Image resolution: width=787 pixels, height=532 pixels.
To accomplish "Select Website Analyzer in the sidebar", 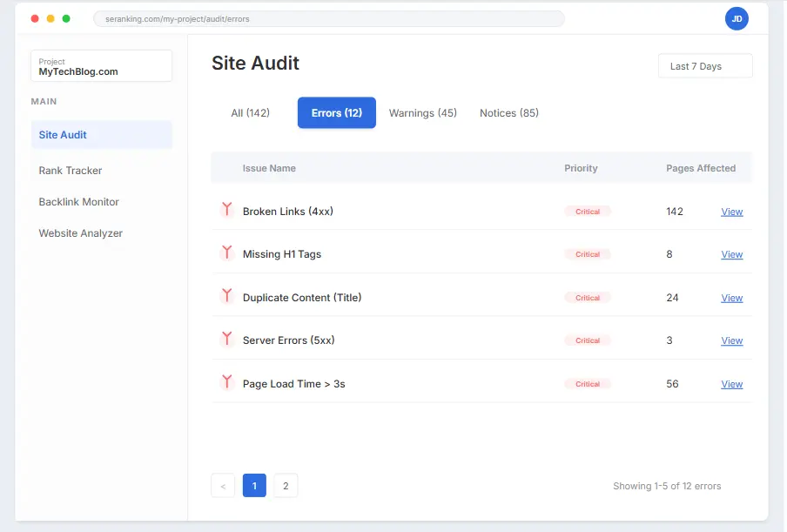I will tap(80, 232).
